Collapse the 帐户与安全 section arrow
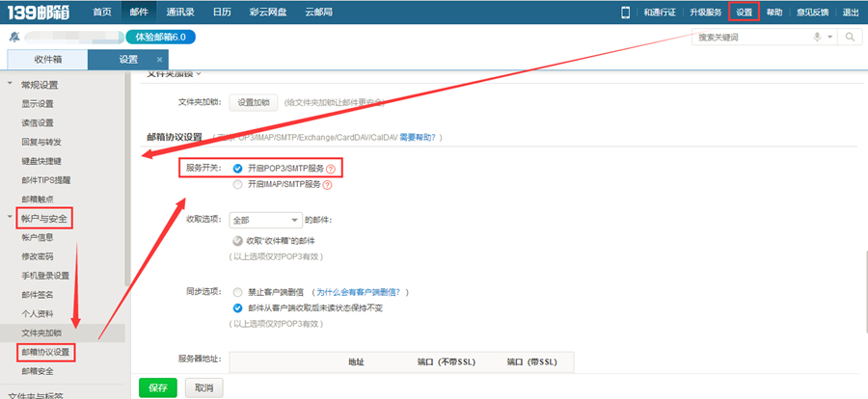The height and width of the screenshot is (399, 868). click(10, 217)
